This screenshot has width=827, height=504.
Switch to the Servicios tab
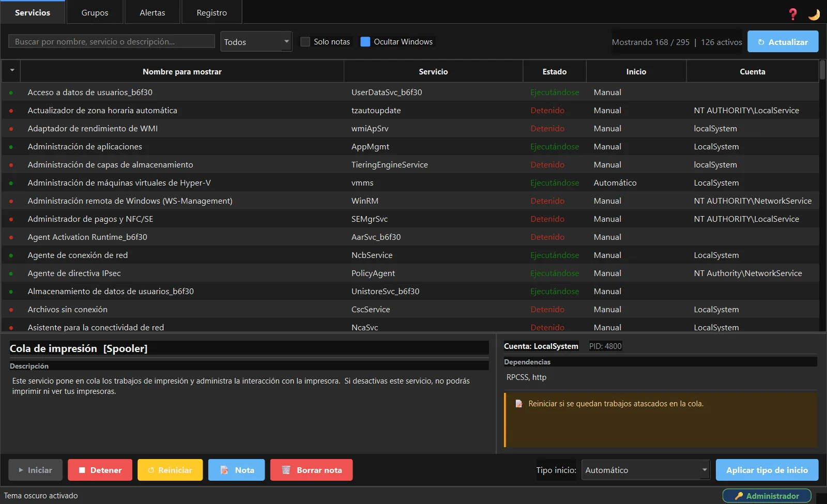(33, 12)
